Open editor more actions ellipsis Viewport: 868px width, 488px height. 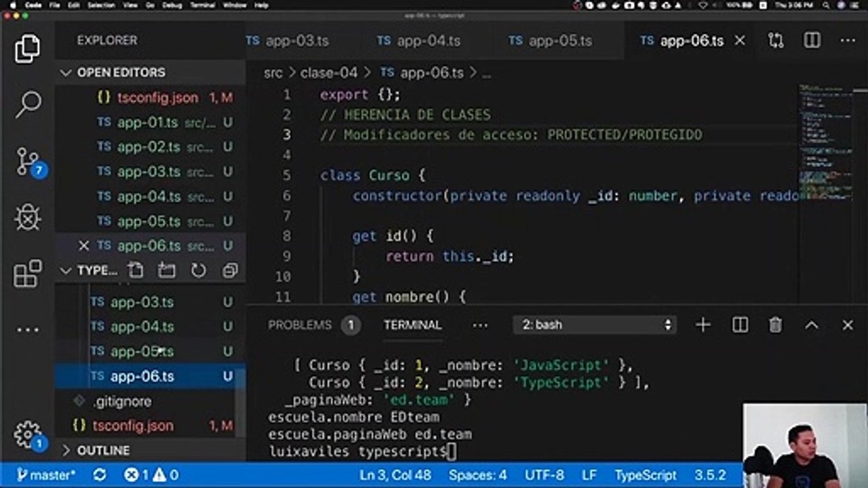(x=848, y=41)
